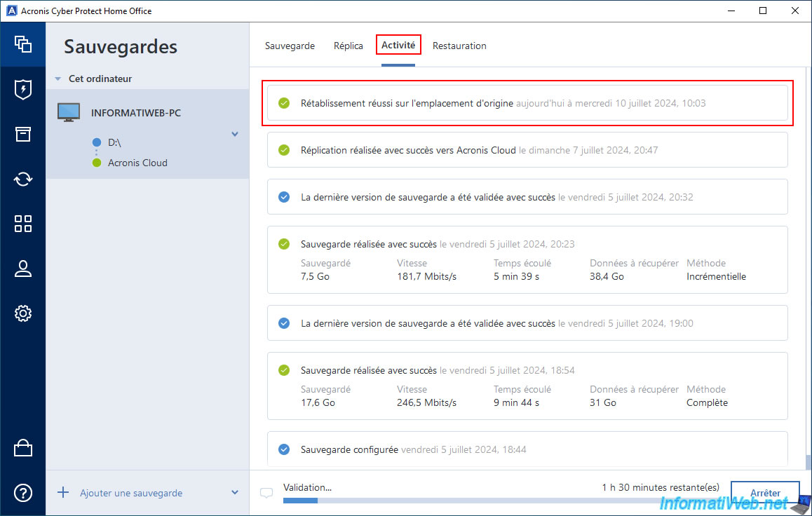812x516 pixels.
Task: Click blue check of Sauvegarde configurée entry
Action: pyautogui.click(x=284, y=449)
